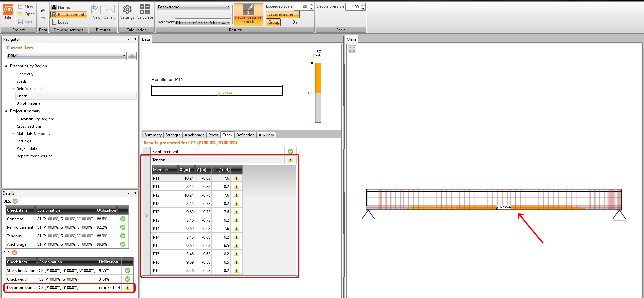Open the 'For extreme' results dropdown

[194, 7]
